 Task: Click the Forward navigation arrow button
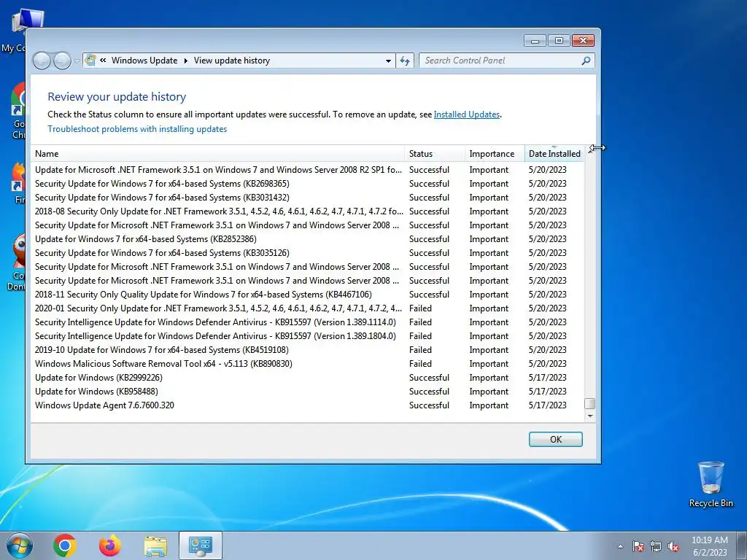point(63,61)
